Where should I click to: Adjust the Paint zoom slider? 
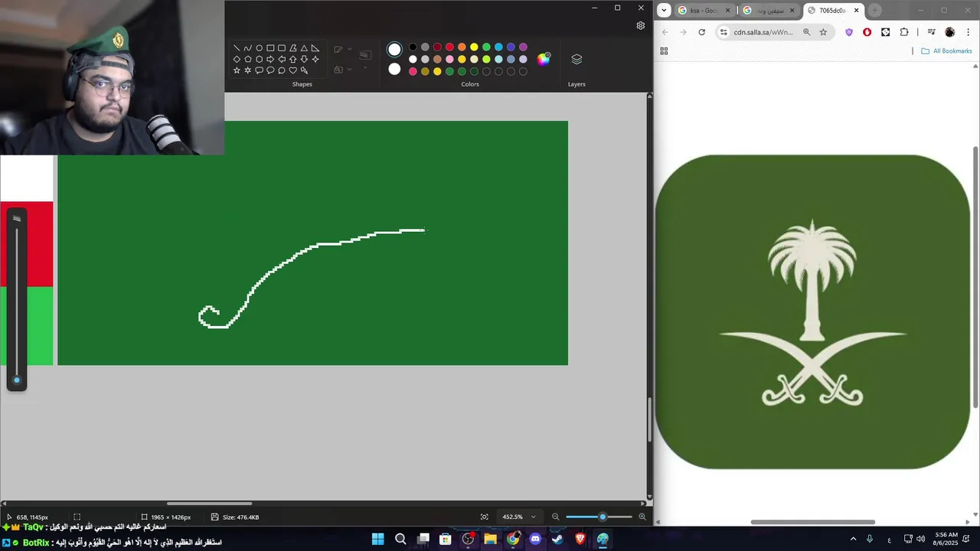[603, 517]
